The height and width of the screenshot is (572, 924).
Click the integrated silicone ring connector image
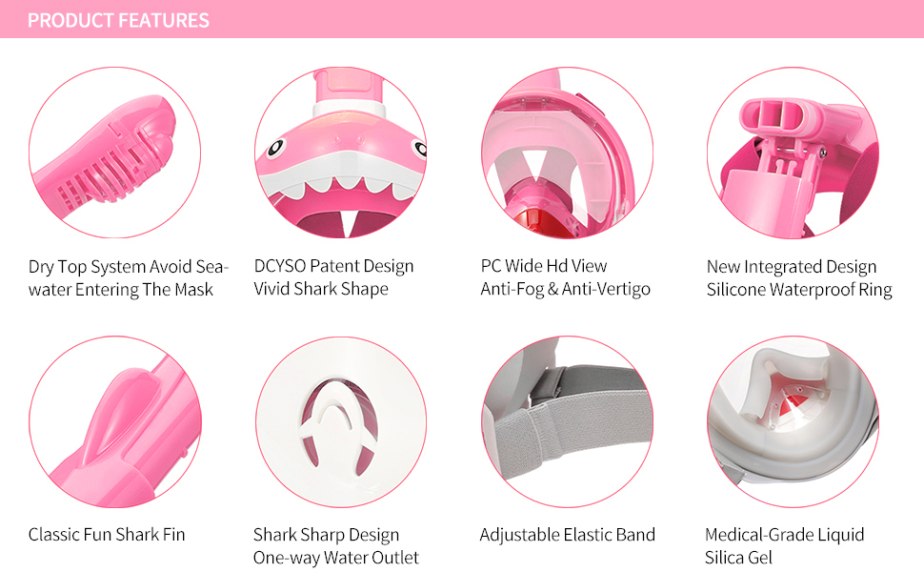click(x=793, y=153)
